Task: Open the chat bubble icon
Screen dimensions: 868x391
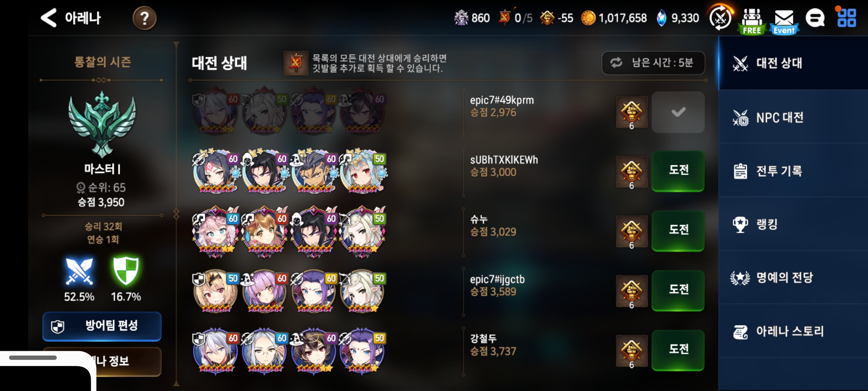Action: click(x=815, y=18)
